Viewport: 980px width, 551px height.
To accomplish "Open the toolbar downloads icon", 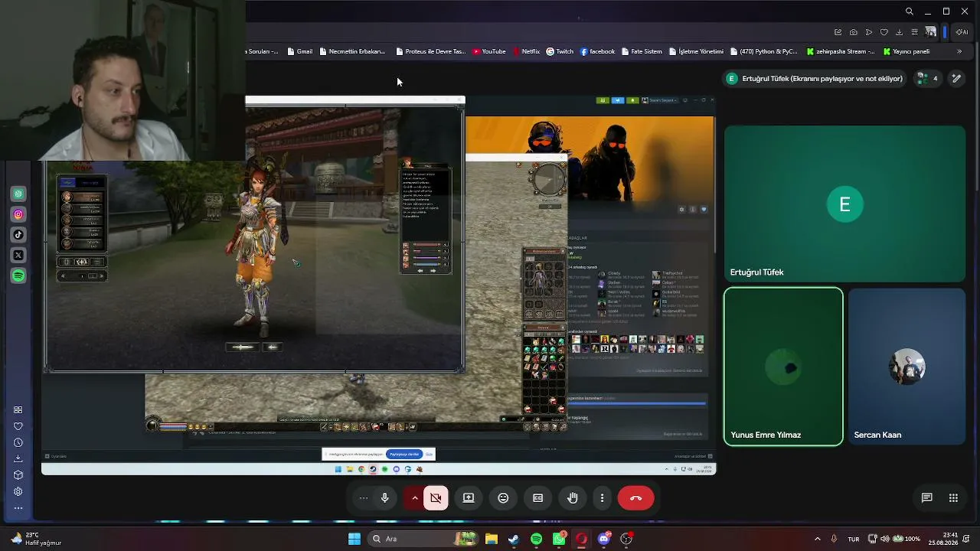I will (x=899, y=32).
